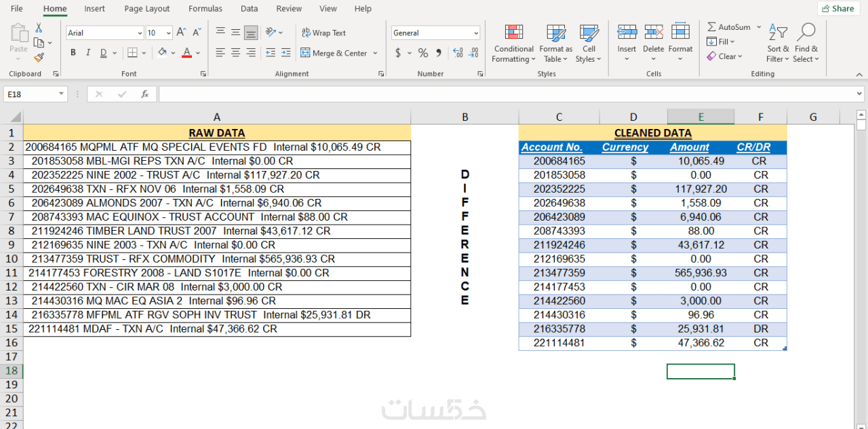This screenshot has width=868, height=429.
Task: Apply Comma Style number format
Action: (439, 53)
